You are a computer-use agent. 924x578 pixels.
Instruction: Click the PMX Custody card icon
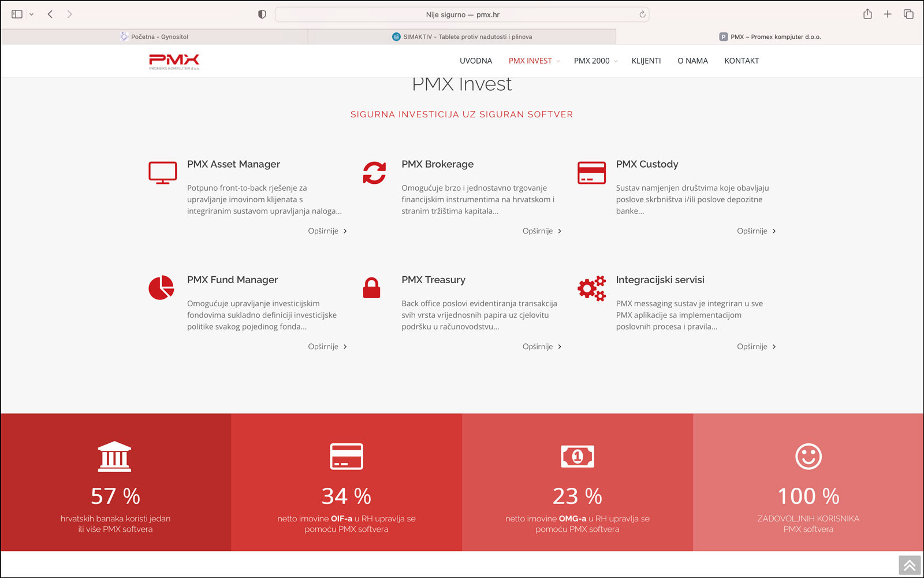pos(591,173)
